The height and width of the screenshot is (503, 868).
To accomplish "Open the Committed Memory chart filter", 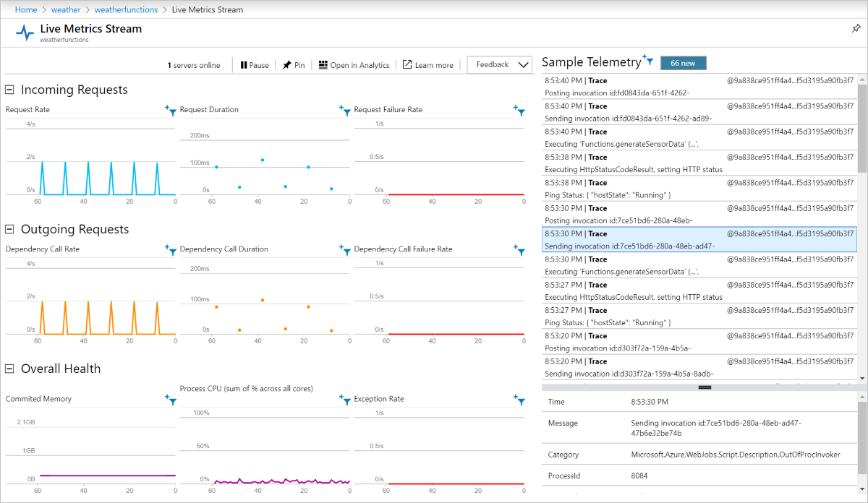I will click(x=171, y=401).
